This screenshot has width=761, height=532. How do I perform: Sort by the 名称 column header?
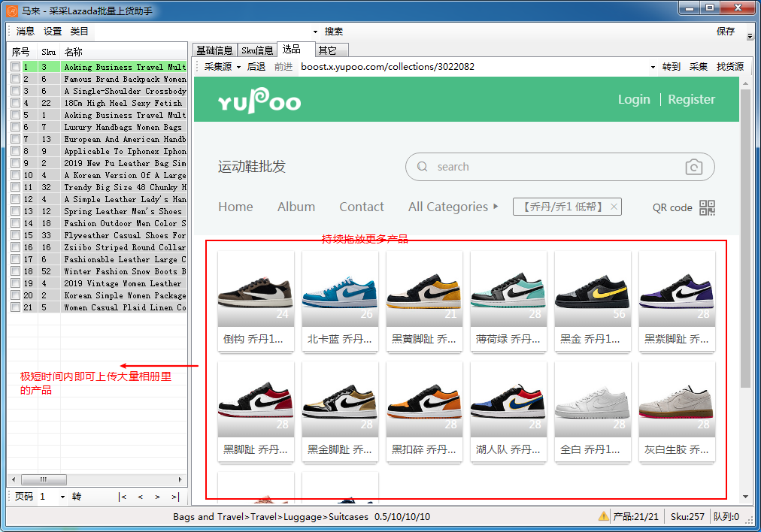point(124,52)
